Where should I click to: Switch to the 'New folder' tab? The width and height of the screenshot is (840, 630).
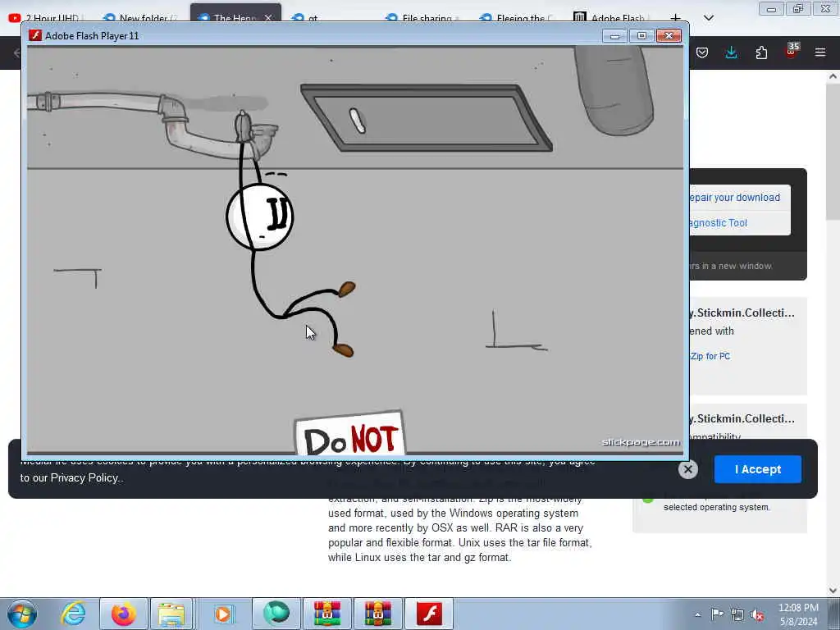coord(140,18)
